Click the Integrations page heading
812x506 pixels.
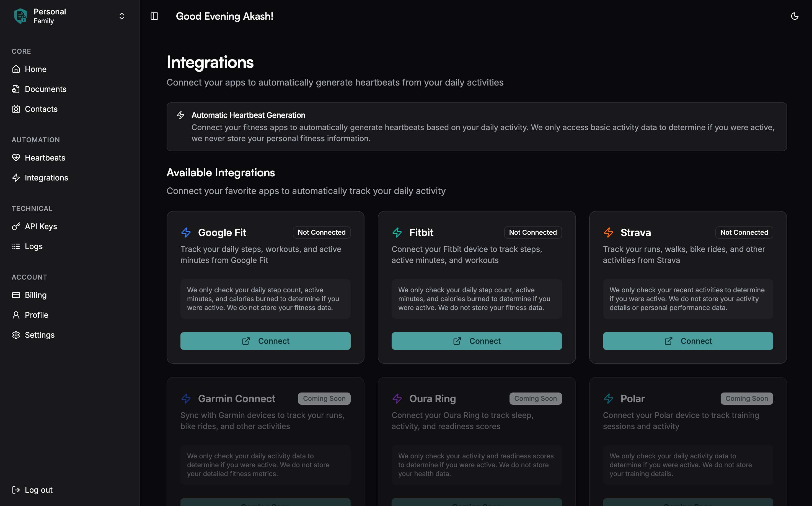tap(210, 62)
